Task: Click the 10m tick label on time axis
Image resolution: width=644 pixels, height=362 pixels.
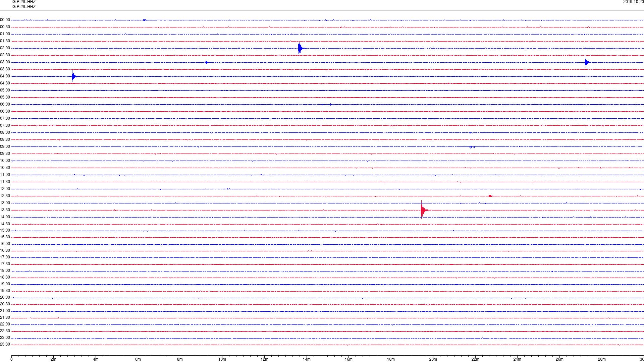Action: tap(222, 359)
